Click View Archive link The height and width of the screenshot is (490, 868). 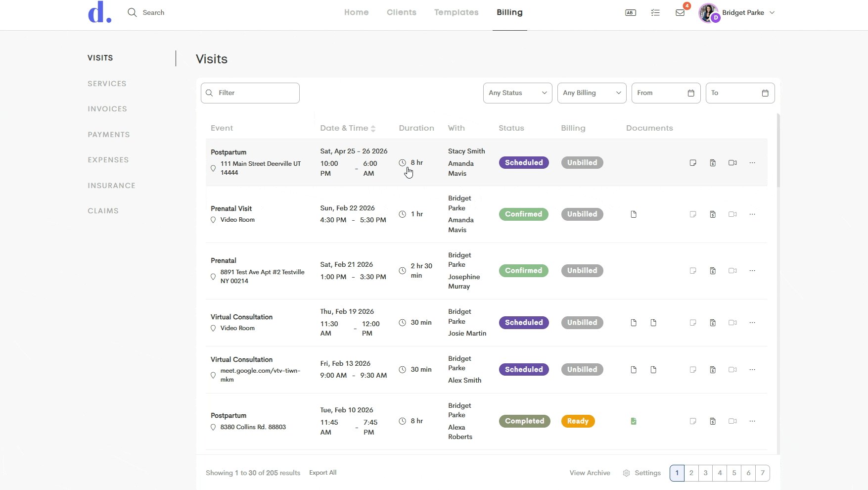(590, 473)
